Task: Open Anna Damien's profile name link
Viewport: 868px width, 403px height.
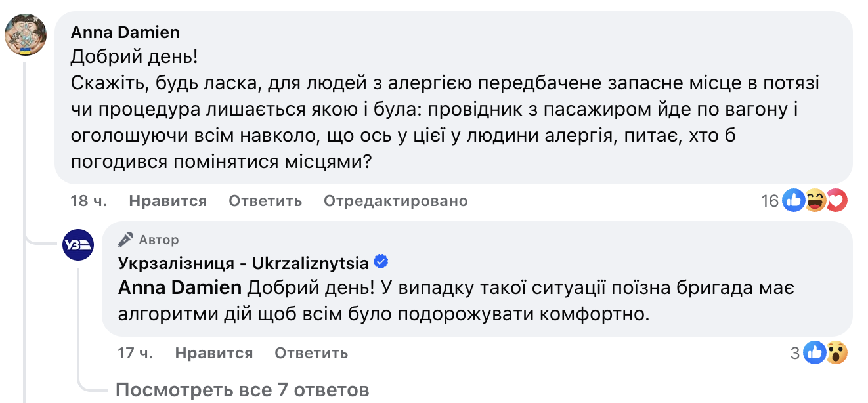Action: coord(125,32)
